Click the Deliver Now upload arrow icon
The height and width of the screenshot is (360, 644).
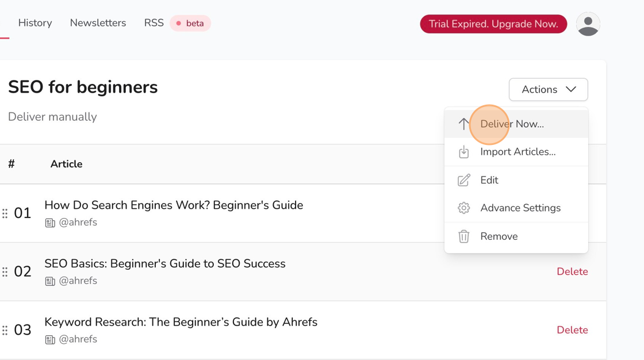click(463, 124)
